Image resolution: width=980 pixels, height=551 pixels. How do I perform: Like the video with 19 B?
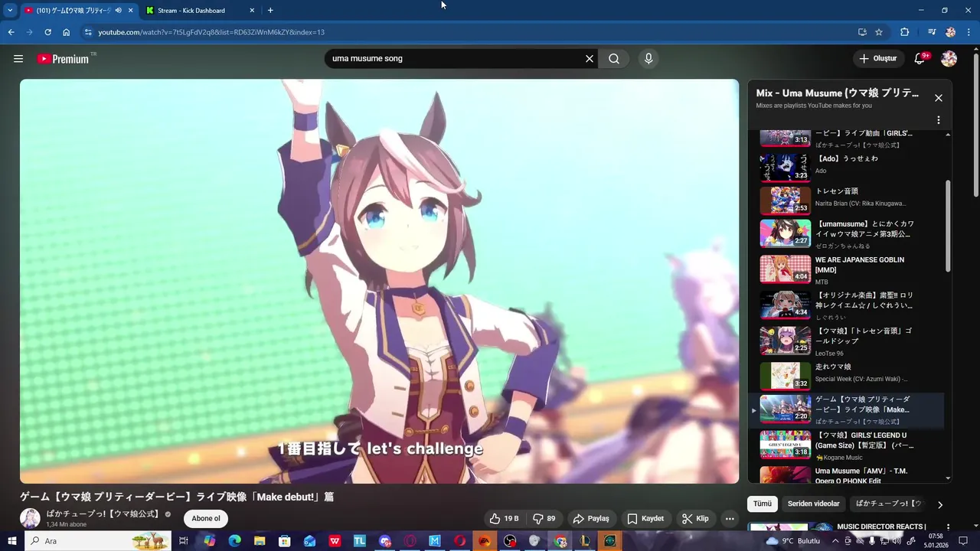point(505,518)
